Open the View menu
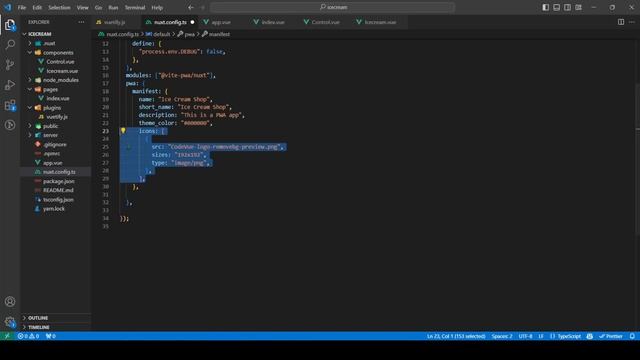The height and width of the screenshot is (360, 640). 82,7
